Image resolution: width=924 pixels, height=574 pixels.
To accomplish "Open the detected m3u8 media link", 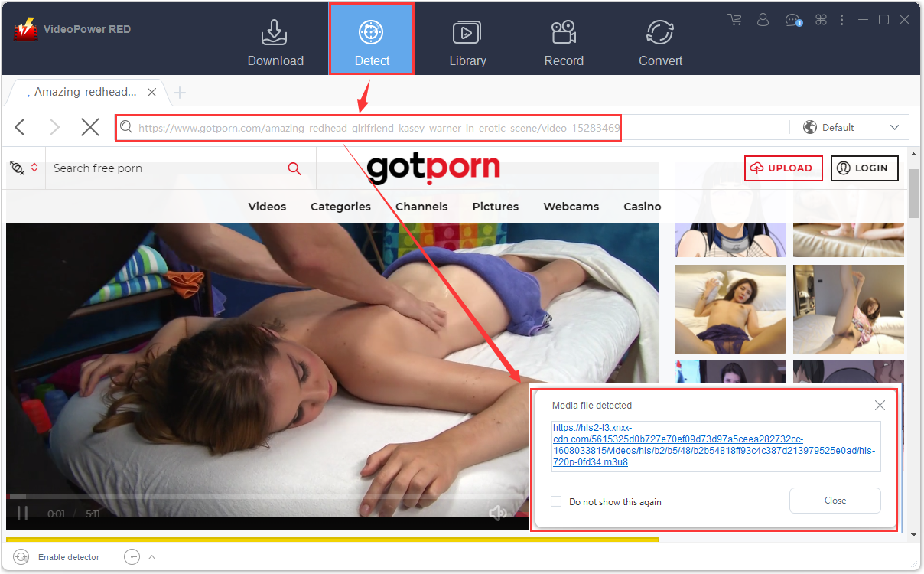I will pos(714,445).
